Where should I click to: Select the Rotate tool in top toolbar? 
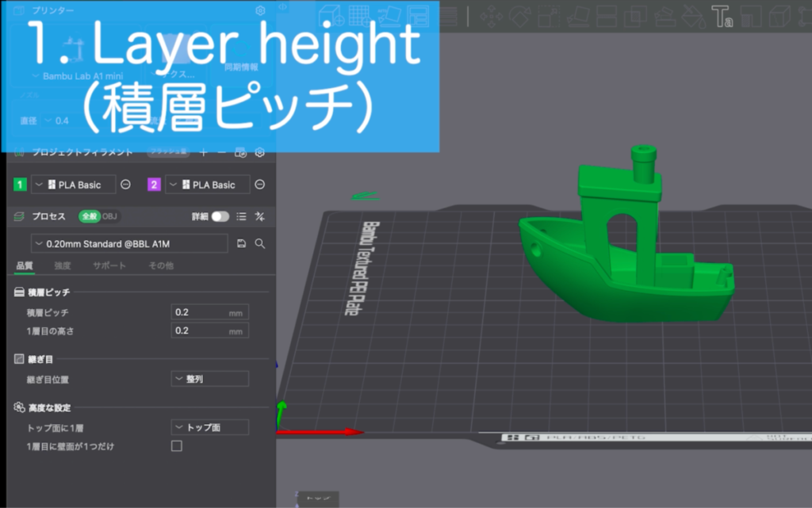tap(520, 15)
